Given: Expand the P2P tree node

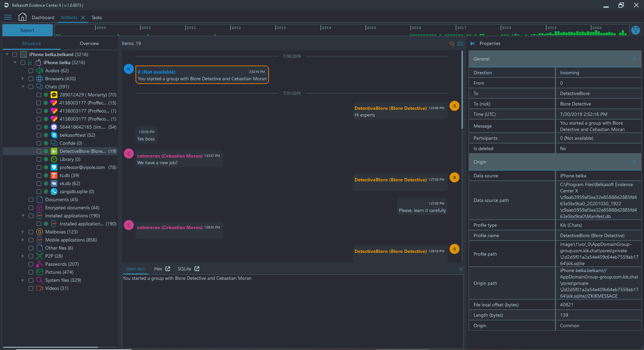Looking at the screenshot, I should [x=23, y=256].
